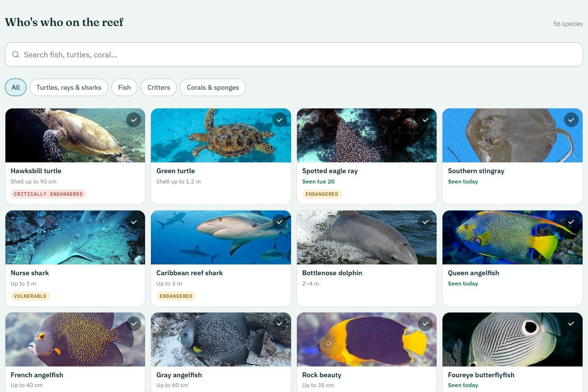Click the '56 species' count
Image resolution: width=588 pixels, height=392 pixels.
tap(568, 24)
